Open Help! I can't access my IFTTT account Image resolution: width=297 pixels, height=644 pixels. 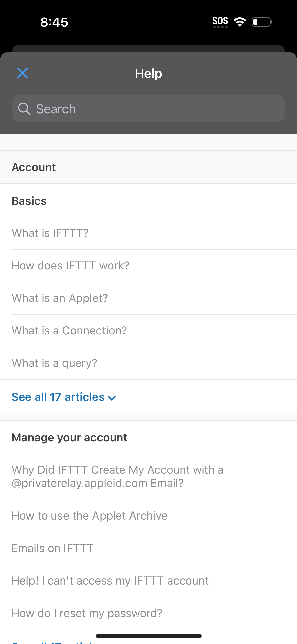coord(110,581)
